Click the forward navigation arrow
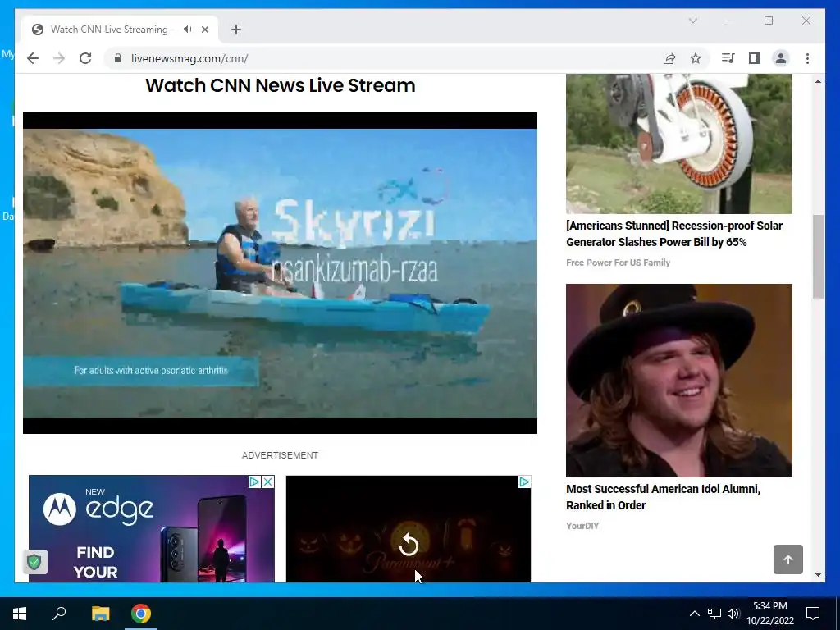Screen dimensions: 840x630 [59, 58]
